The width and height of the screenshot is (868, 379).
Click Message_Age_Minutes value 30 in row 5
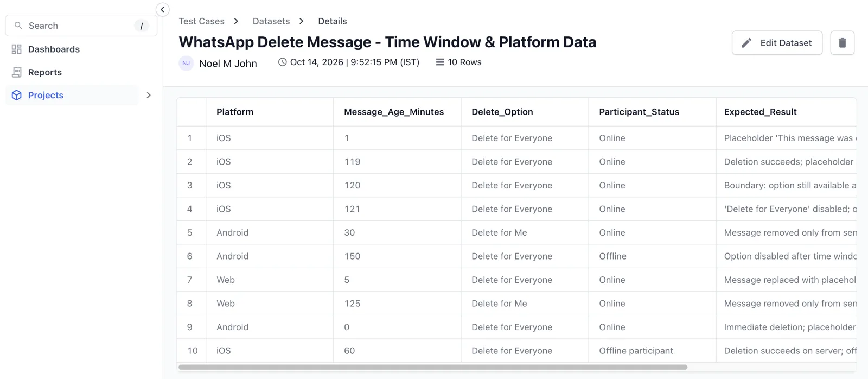397,232
